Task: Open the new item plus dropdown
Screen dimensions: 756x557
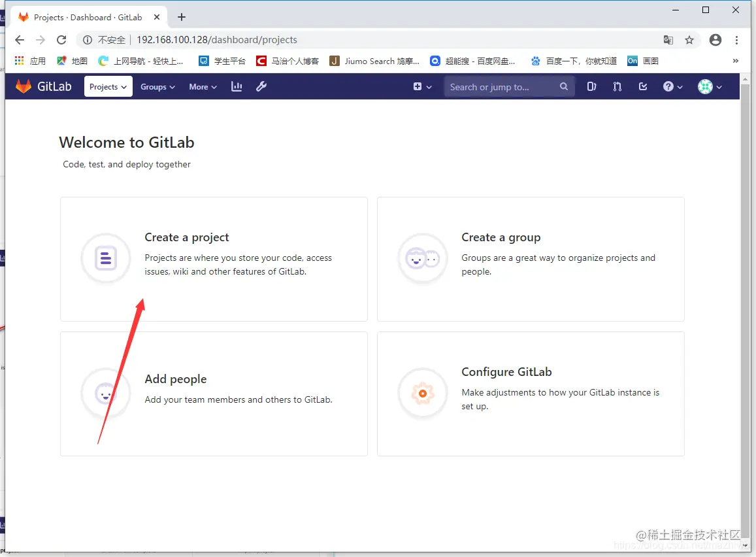Action: click(x=422, y=87)
